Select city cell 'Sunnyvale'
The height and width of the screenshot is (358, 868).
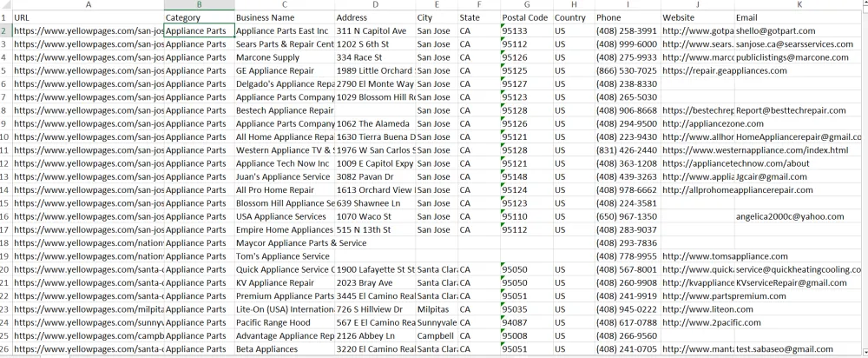coord(437,322)
